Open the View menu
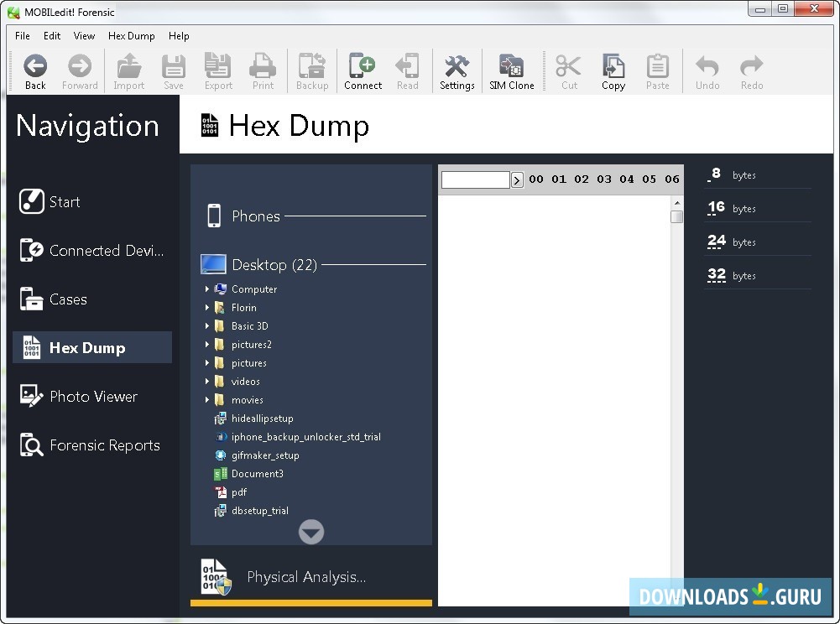 [84, 36]
